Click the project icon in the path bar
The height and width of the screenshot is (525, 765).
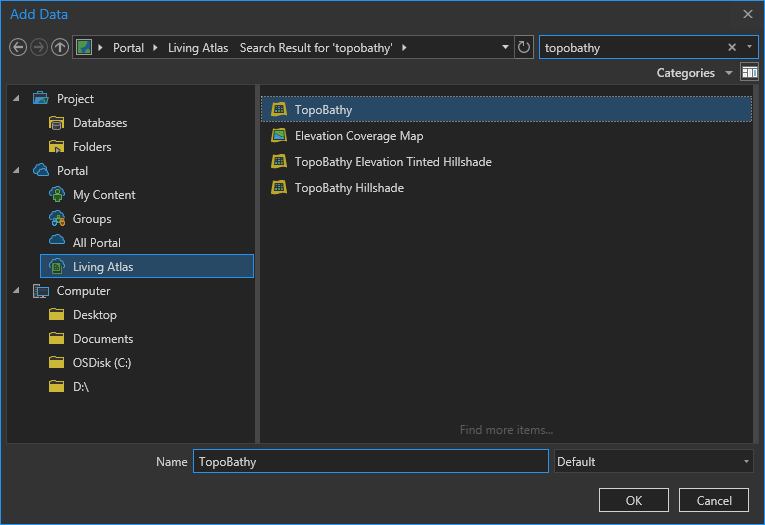[84, 47]
